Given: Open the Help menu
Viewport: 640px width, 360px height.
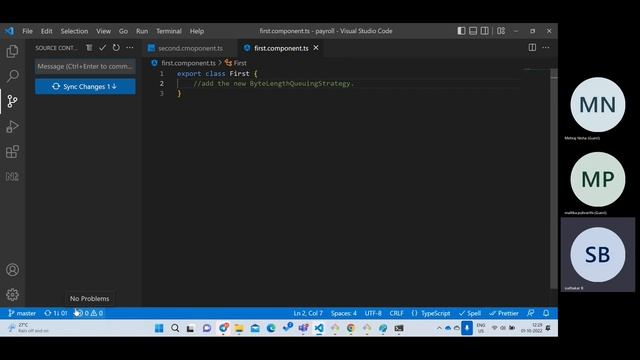Looking at the screenshot, I should [197, 31].
